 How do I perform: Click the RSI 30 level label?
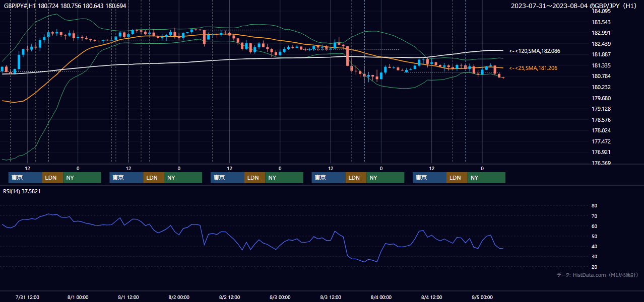[x=594, y=256]
